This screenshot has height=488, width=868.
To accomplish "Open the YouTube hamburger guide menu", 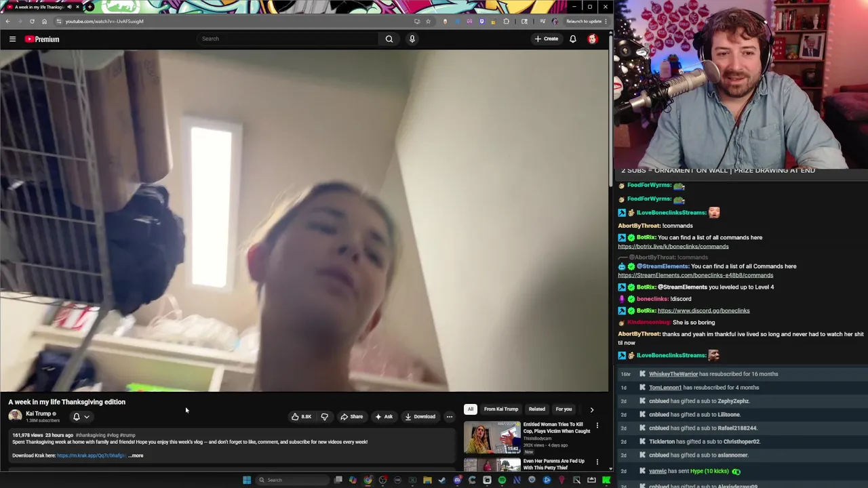I will pos(12,39).
